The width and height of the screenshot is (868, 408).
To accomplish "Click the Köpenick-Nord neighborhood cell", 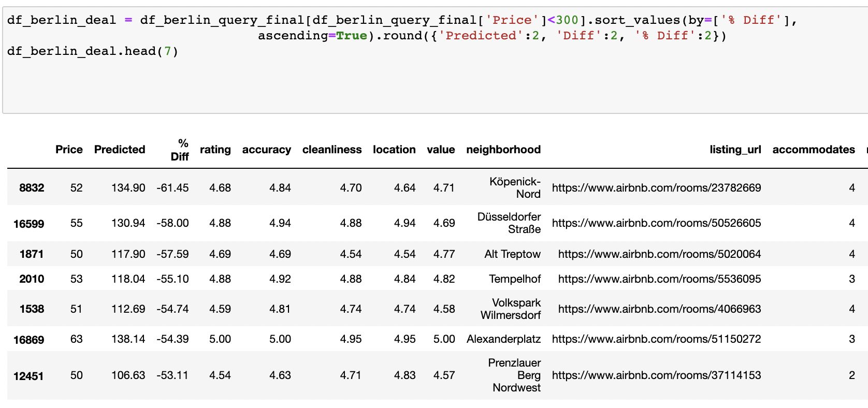I will pos(515,188).
